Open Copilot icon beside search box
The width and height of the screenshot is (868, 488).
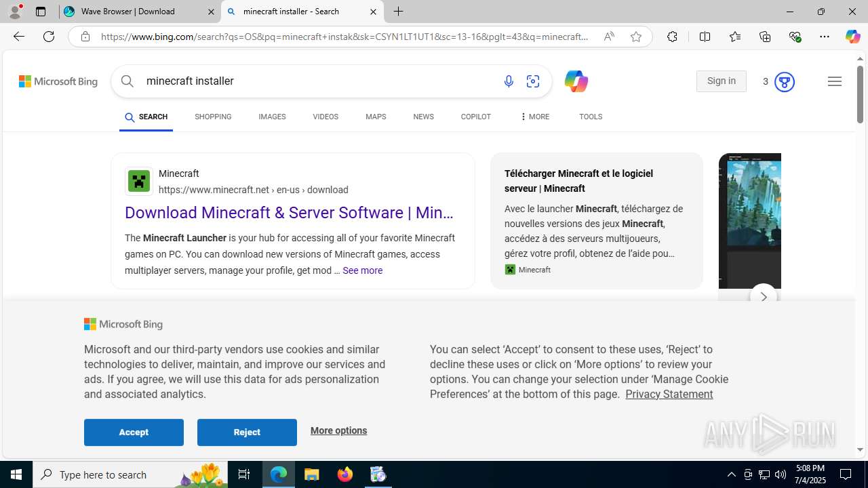coord(576,81)
